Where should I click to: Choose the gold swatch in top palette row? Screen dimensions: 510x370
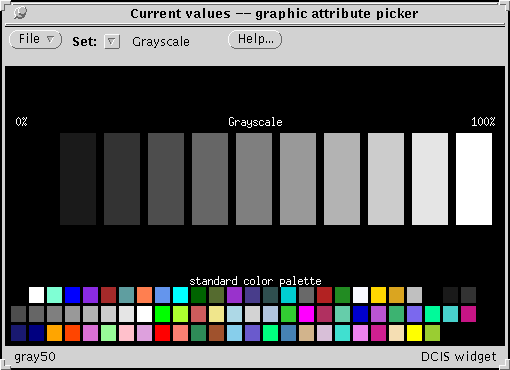click(378, 295)
